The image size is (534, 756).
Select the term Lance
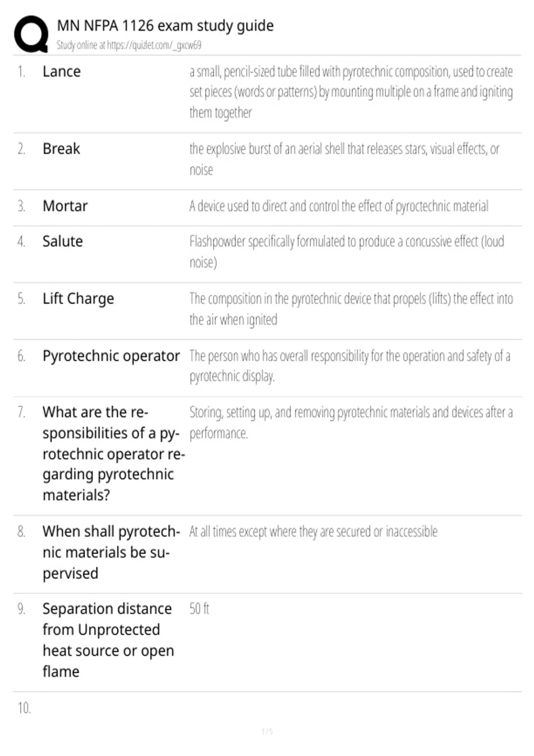point(61,72)
